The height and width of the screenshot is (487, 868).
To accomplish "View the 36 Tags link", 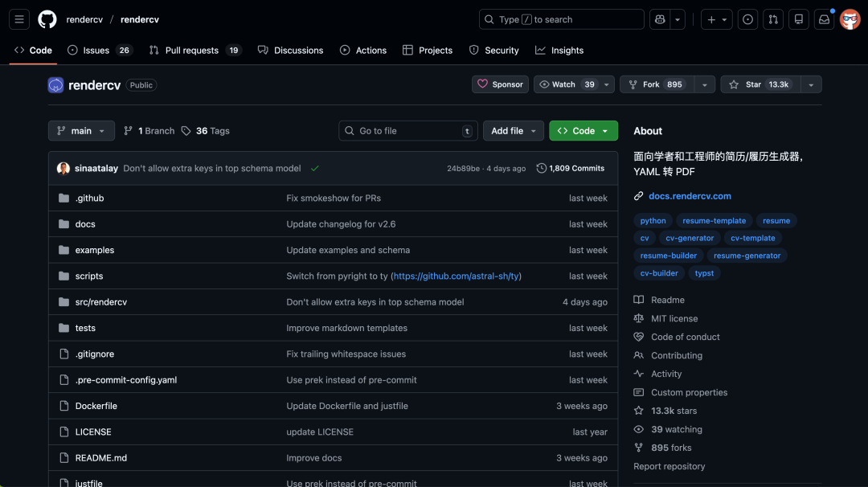I will tap(206, 131).
